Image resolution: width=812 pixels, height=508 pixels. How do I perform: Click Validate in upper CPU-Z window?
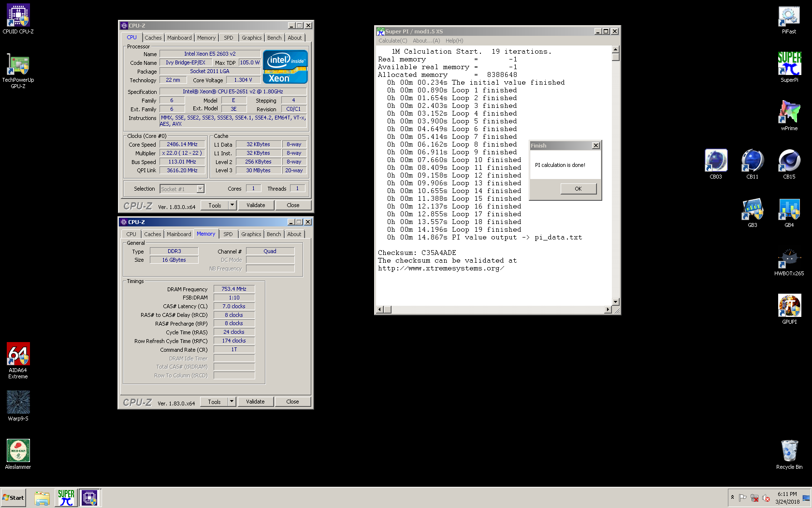pyautogui.click(x=256, y=205)
